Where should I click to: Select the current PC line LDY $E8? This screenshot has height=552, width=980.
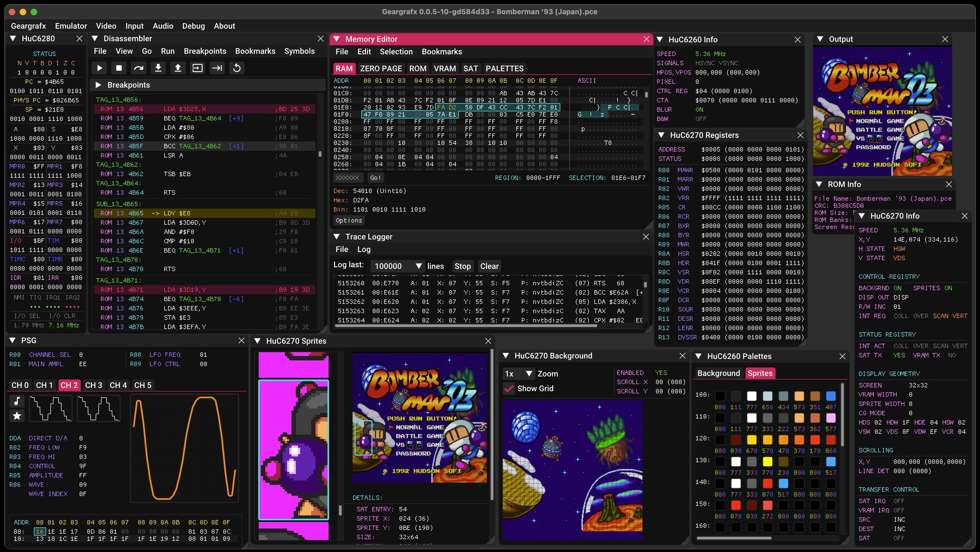point(205,213)
